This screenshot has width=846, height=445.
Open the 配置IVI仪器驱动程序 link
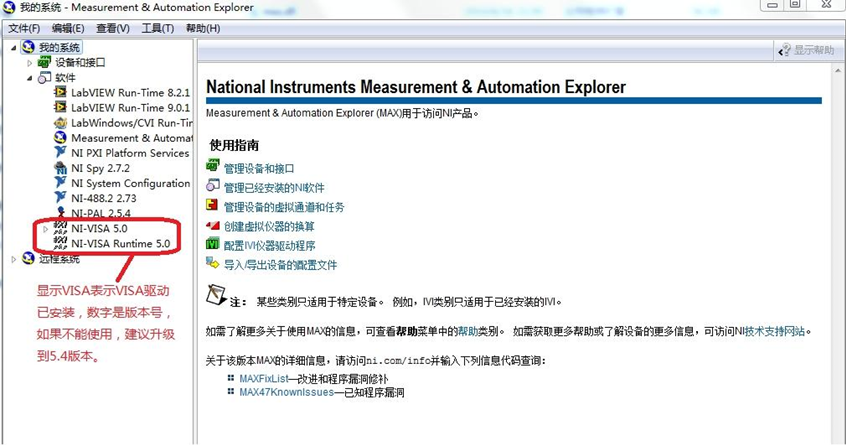pos(270,246)
